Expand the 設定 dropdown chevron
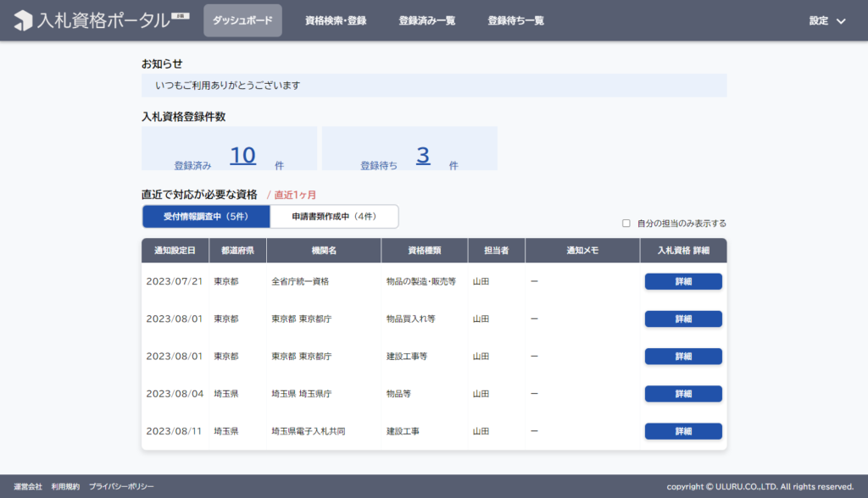 [x=841, y=21]
